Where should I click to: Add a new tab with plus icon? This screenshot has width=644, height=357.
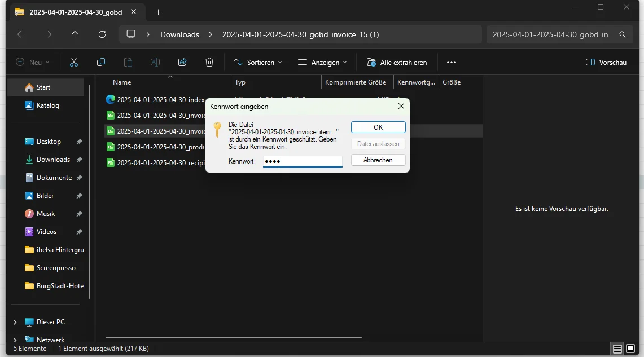(158, 12)
